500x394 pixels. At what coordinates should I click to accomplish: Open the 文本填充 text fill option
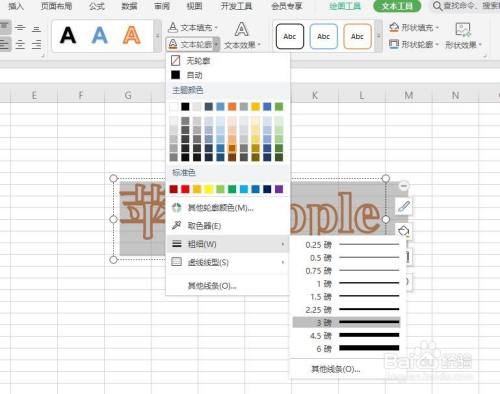click(193, 27)
